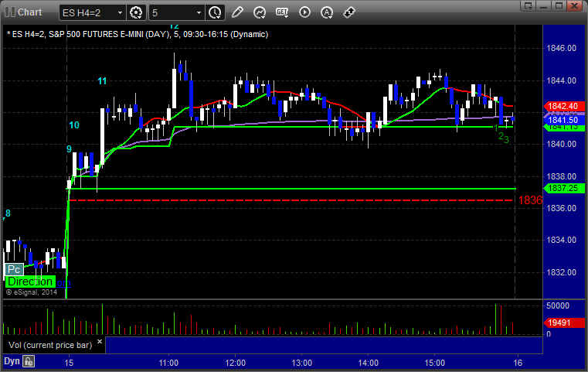
Task: Open the GET studies menu
Action: point(282,12)
